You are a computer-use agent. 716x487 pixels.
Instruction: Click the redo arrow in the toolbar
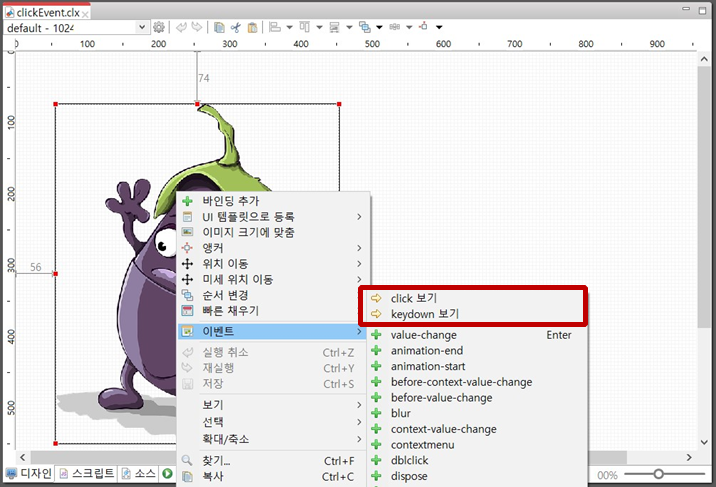[197, 27]
